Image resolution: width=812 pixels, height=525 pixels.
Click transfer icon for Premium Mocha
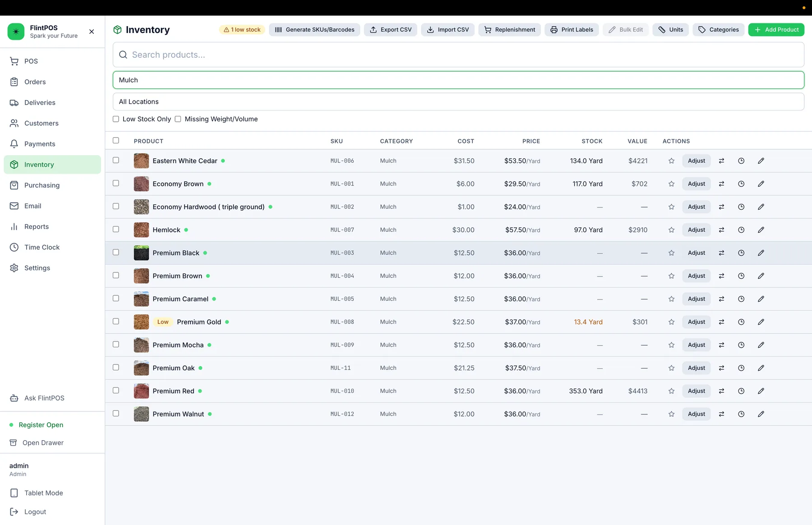pyautogui.click(x=721, y=345)
